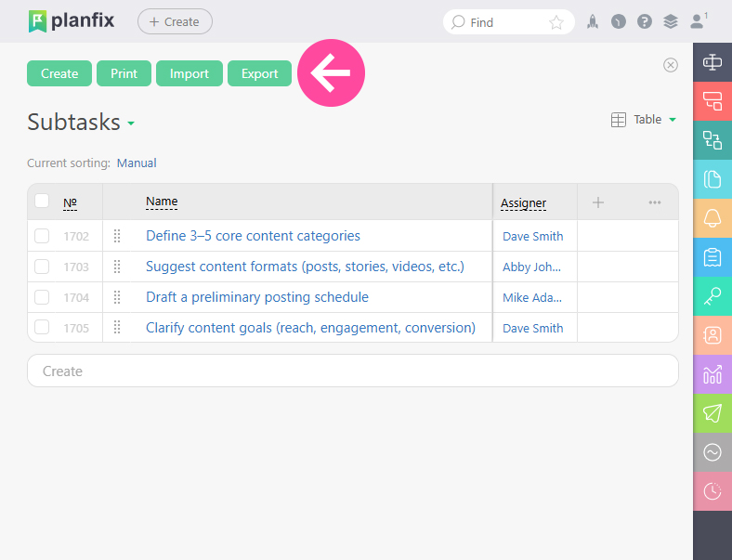Click the help question mark icon
Image resolution: width=732 pixels, height=560 pixels.
[645, 22]
